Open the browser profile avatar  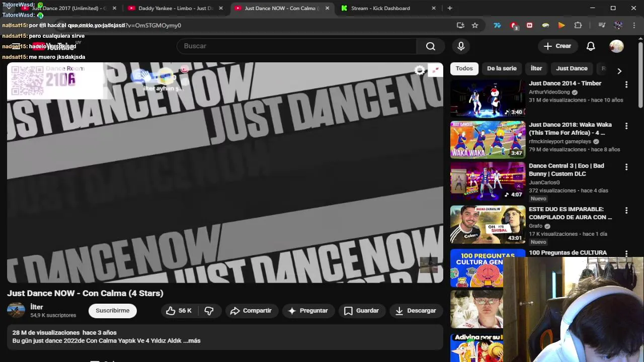[x=618, y=25]
